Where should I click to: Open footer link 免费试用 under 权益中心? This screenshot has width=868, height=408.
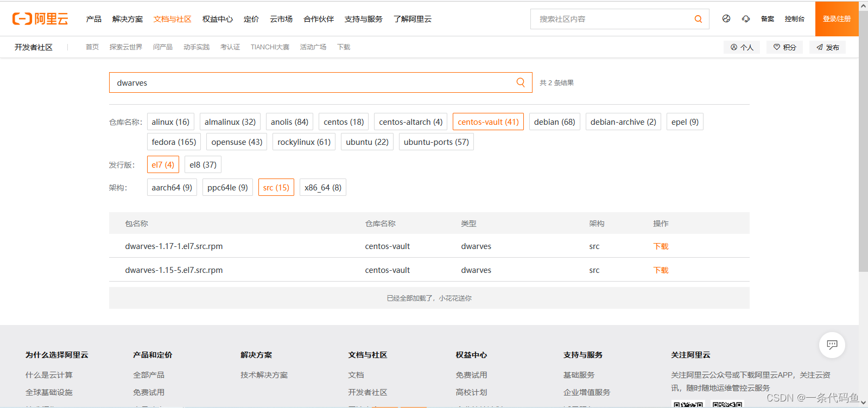[x=471, y=375]
